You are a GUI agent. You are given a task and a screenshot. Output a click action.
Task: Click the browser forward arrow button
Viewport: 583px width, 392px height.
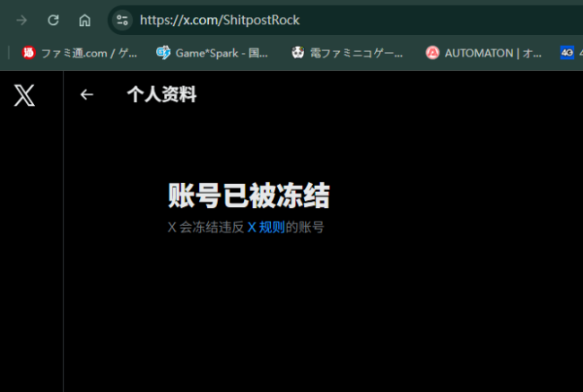click(x=22, y=20)
